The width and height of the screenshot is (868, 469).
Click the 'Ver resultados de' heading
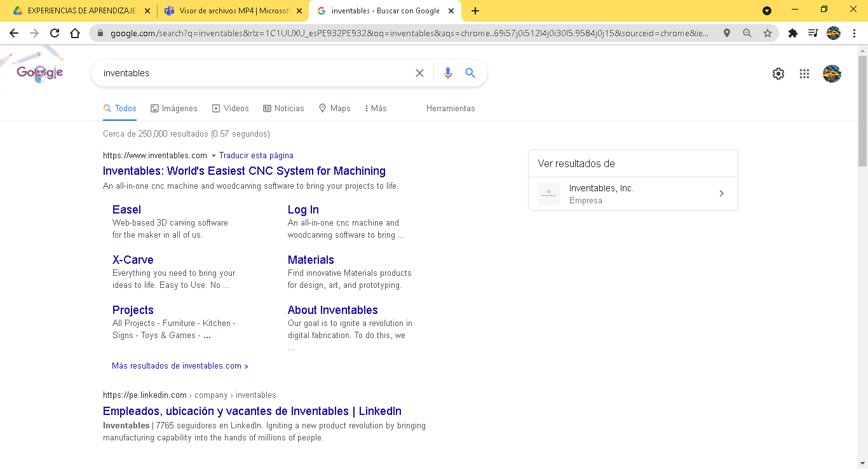(576, 163)
